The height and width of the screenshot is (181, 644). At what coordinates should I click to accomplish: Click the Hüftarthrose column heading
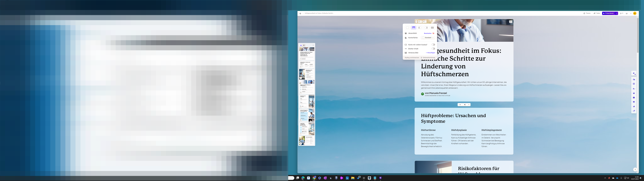coord(428,130)
